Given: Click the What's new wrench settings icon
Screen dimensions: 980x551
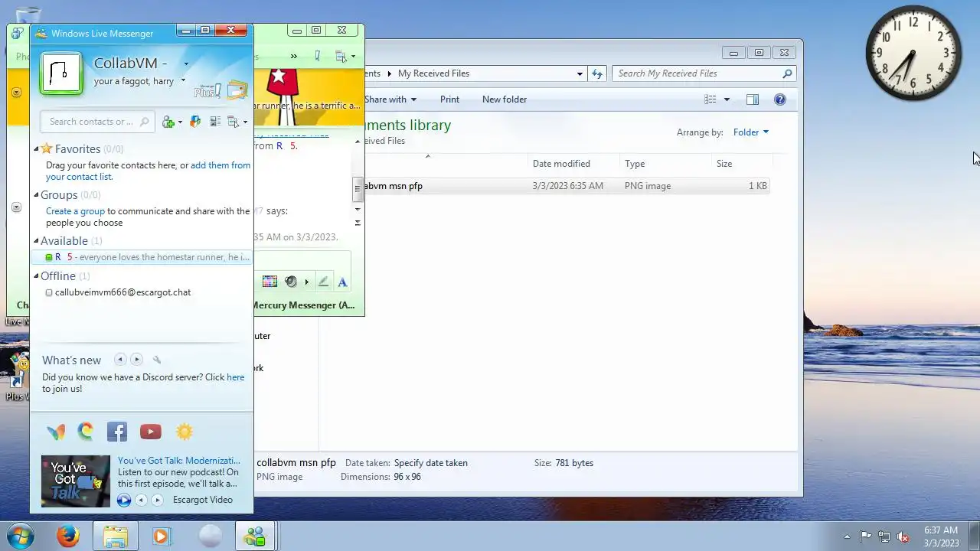Looking at the screenshot, I should 157,360.
